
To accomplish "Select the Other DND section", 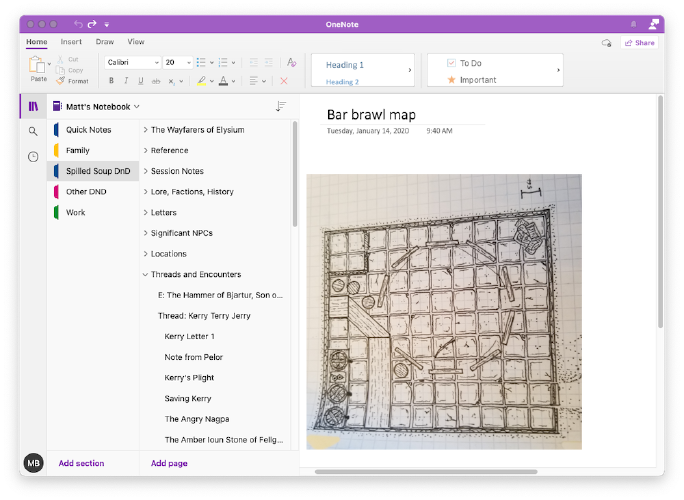I will 93,192.
